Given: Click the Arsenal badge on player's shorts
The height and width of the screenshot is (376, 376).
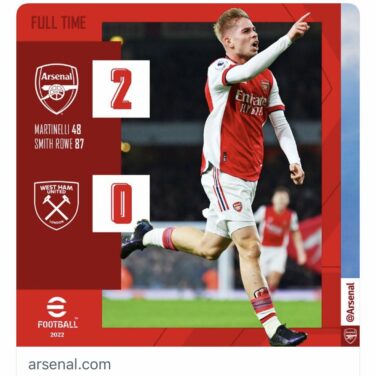Looking at the screenshot, I should pos(237,207).
